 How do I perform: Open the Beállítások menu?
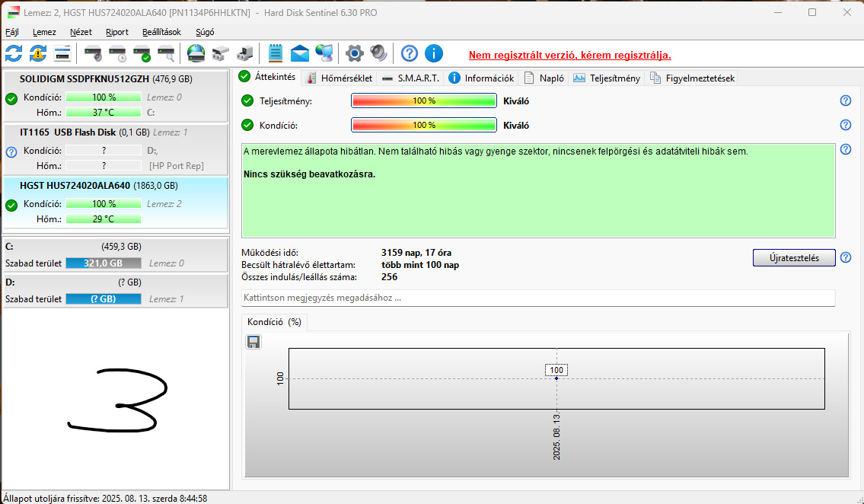click(161, 32)
